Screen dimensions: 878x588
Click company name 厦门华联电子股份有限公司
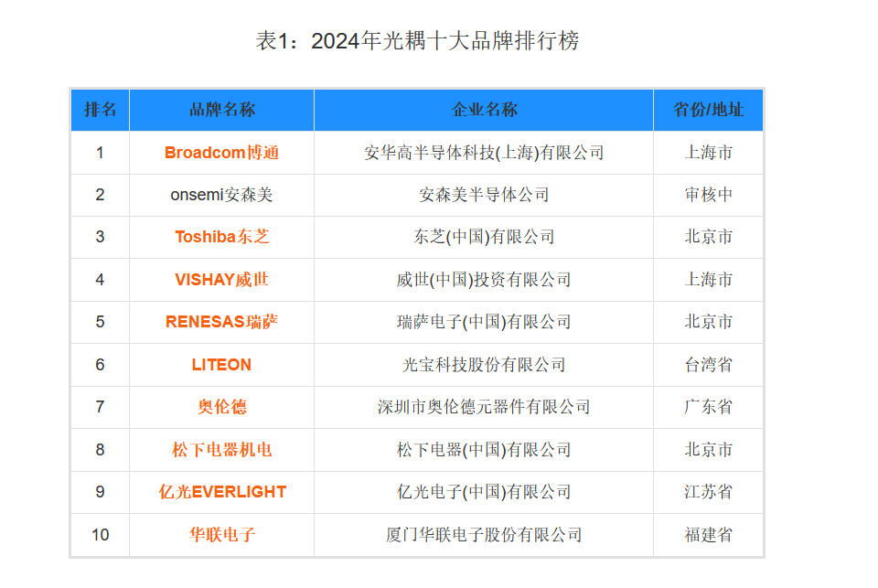click(484, 535)
